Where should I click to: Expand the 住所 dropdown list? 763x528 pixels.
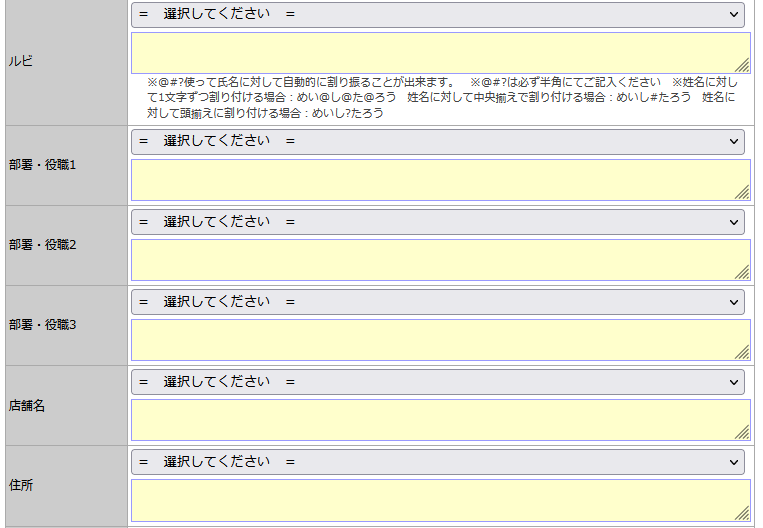pos(437,462)
